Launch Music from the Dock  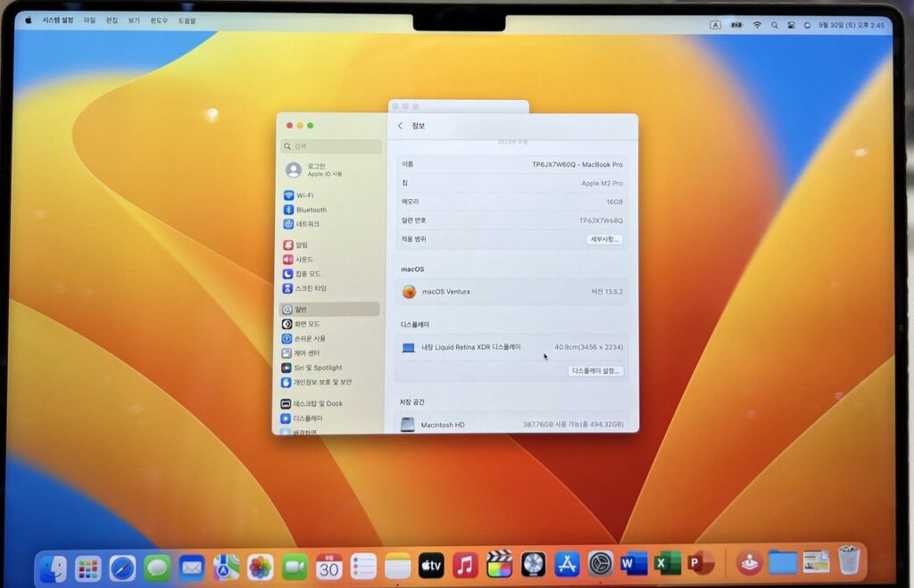click(465, 566)
